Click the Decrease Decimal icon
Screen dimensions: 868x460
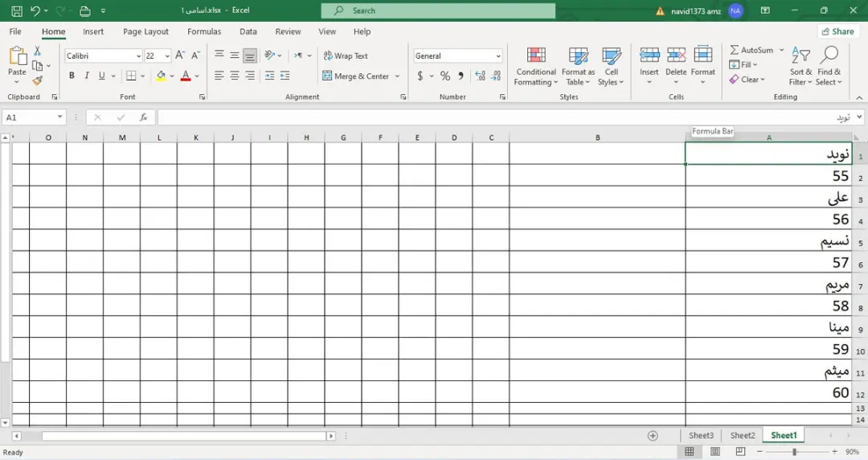pyautogui.click(x=496, y=76)
